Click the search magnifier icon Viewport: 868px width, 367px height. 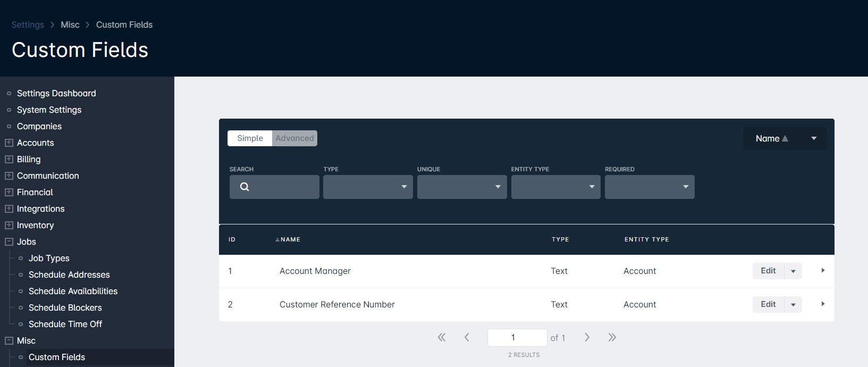[245, 187]
